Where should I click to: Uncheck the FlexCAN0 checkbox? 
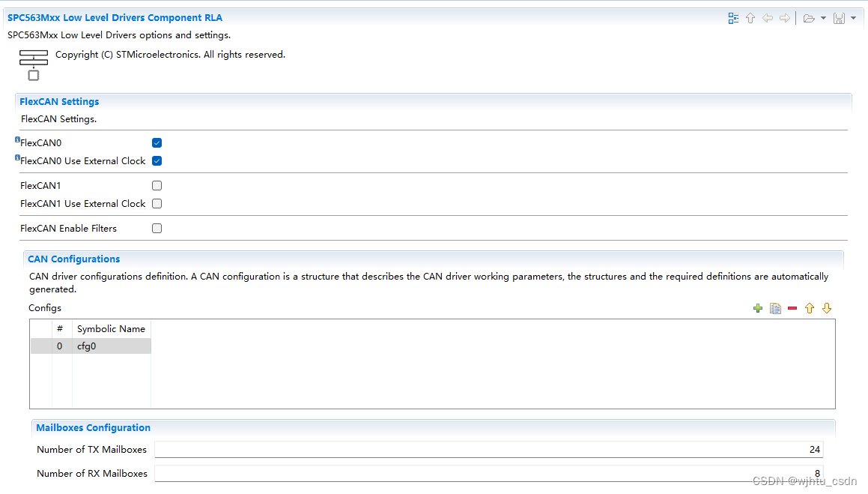[157, 143]
